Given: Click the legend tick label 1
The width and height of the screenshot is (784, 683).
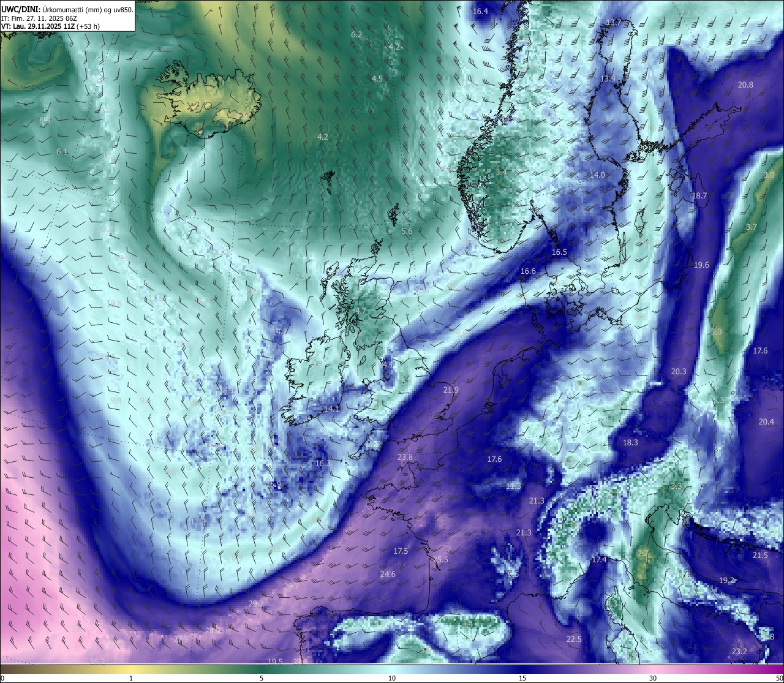Looking at the screenshot, I should click(131, 679).
